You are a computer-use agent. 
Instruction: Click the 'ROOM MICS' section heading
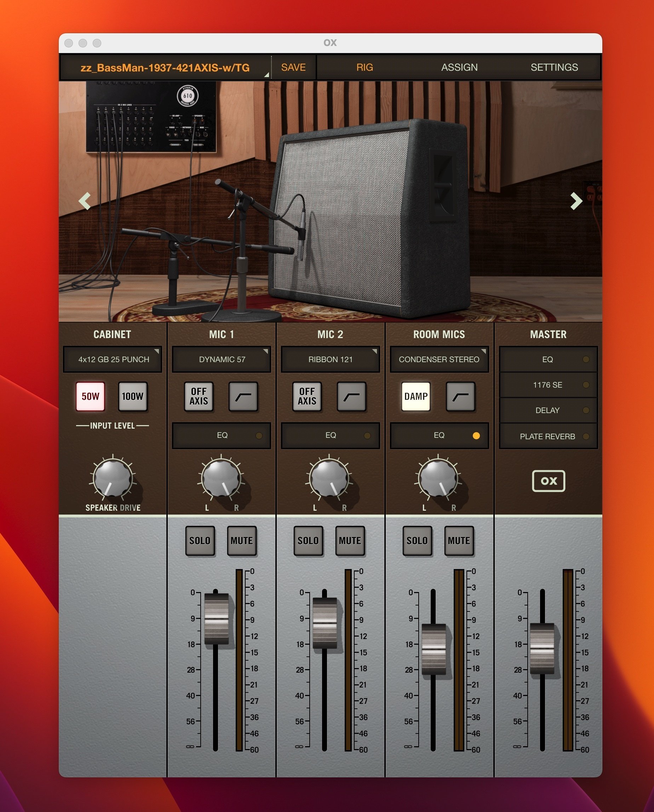[x=439, y=335]
